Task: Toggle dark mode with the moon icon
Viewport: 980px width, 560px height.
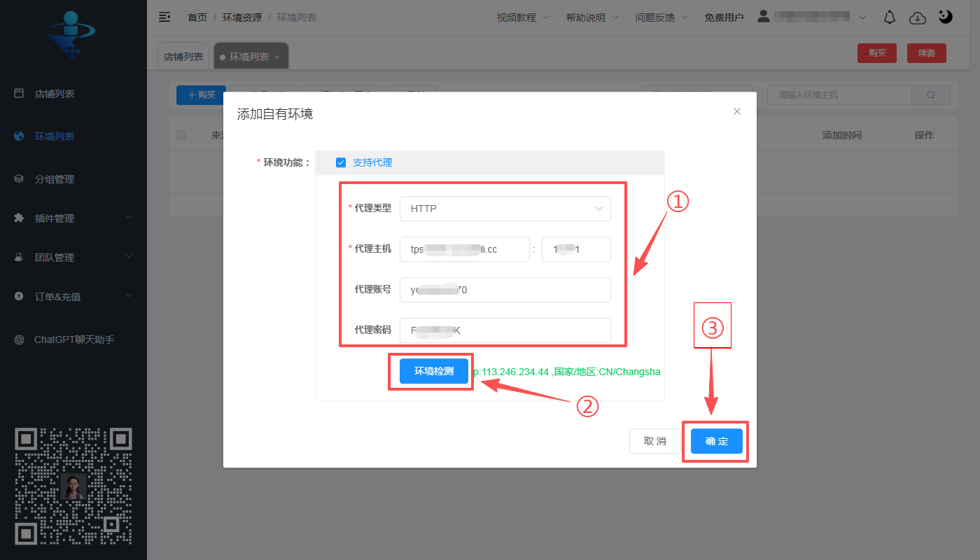Action: pyautogui.click(x=945, y=16)
